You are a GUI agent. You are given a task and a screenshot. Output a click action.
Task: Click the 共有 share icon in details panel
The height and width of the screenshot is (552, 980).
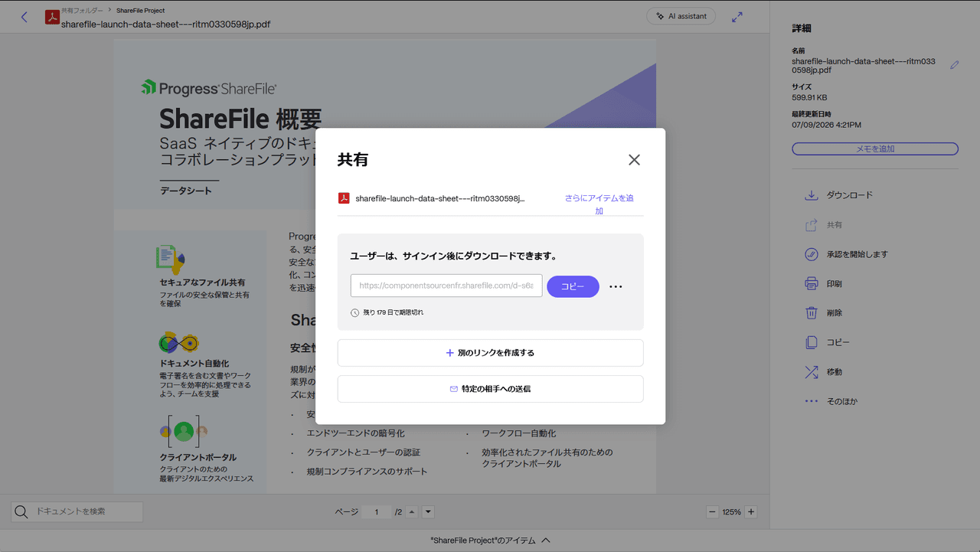pos(812,225)
